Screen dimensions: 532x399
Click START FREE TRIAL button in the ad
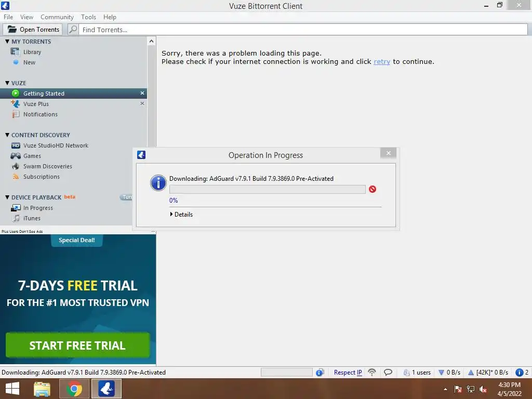click(x=78, y=345)
